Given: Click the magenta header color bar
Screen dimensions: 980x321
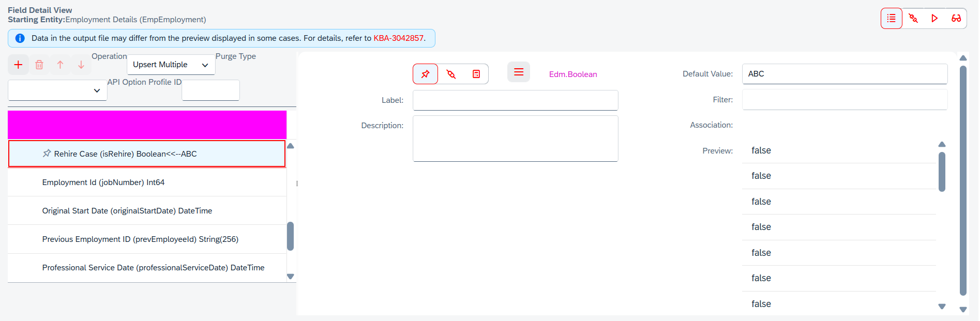Looking at the screenshot, I should [147, 125].
